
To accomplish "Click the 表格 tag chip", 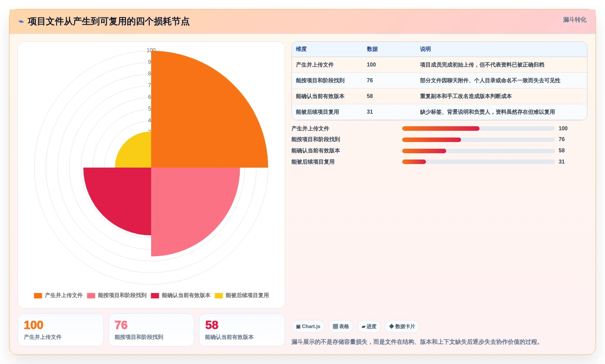I will pyautogui.click(x=341, y=327).
